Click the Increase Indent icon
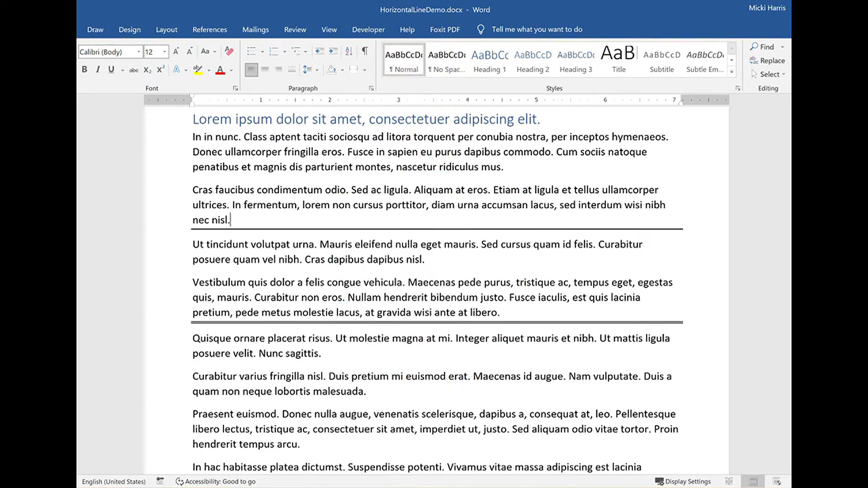The width and height of the screenshot is (868, 488). pos(333,52)
